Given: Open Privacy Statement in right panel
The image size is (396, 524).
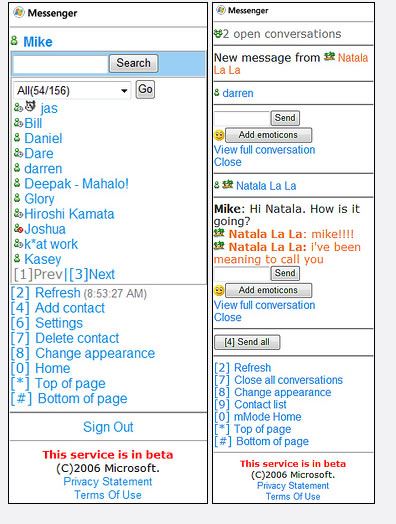Looking at the screenshot, I should pos(293,486).
